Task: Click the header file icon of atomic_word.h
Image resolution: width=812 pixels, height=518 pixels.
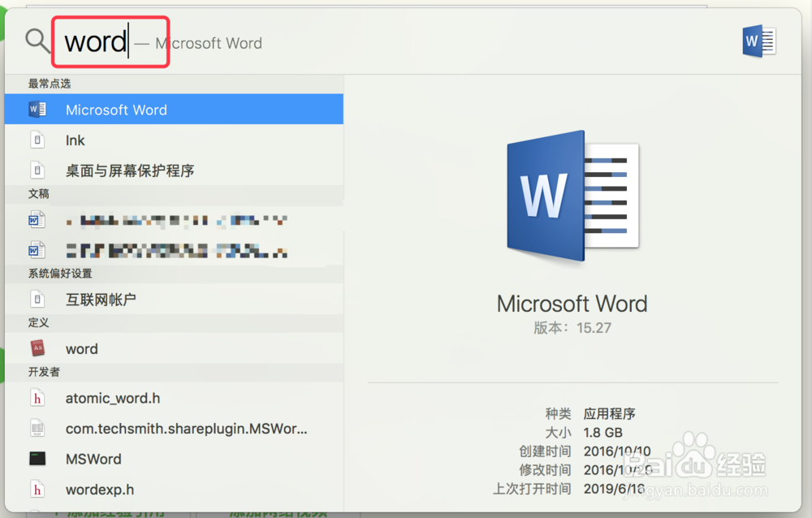Action: point(37,398)
